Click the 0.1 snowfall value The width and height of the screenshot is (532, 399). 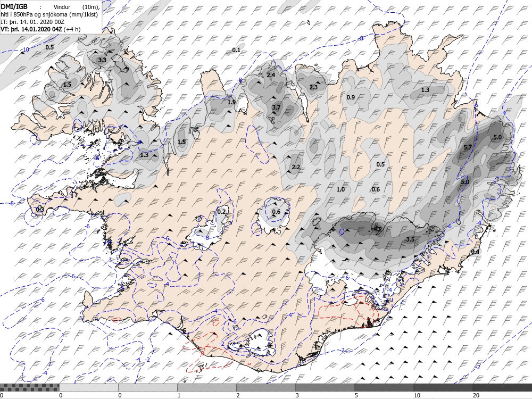[236, 50]
